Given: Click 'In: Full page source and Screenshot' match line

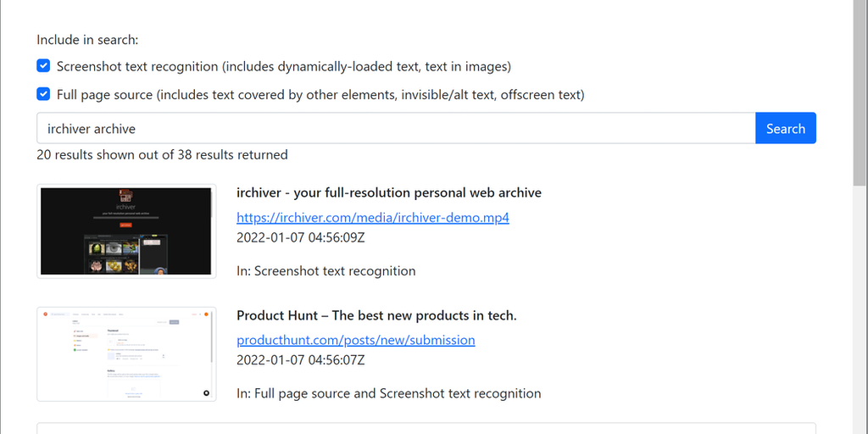Looking at the screenshot, I should 388,393.
